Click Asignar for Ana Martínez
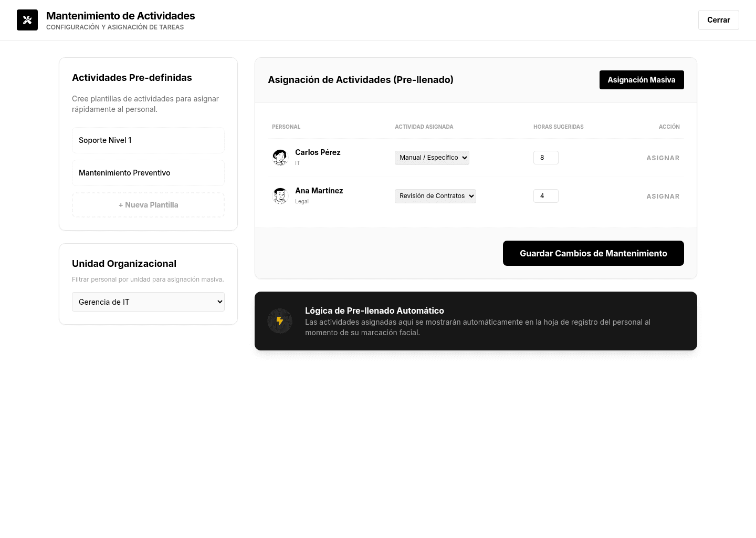Viewport: 756px width, 538px height. (663, 196)
